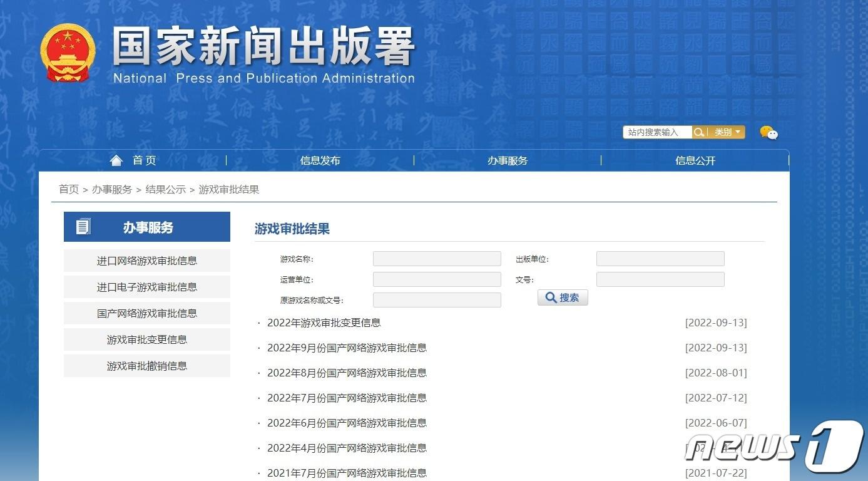Click into the 文号 text box
Viewport: 868px width, 481px height.
(660, 279)
